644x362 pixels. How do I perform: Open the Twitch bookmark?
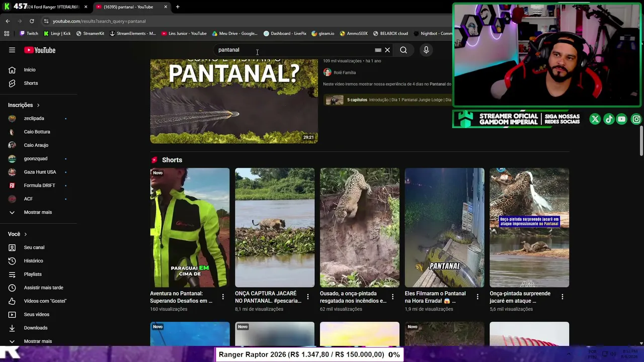tap(29, 34)
